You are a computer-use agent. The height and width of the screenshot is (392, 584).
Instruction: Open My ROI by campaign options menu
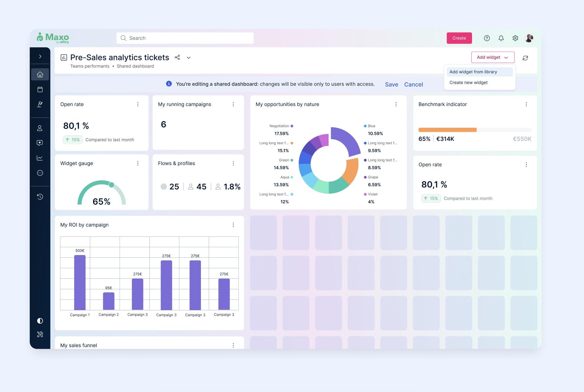click(233, 225)
